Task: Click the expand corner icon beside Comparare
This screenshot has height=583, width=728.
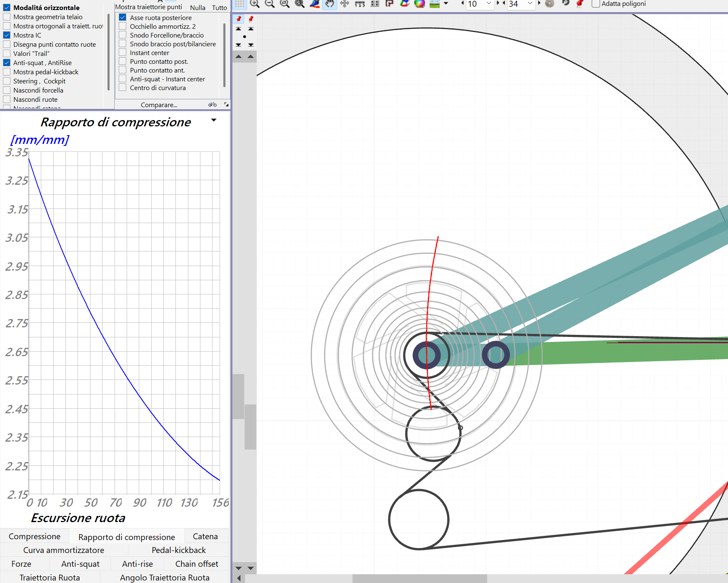Action: point(226,104)
